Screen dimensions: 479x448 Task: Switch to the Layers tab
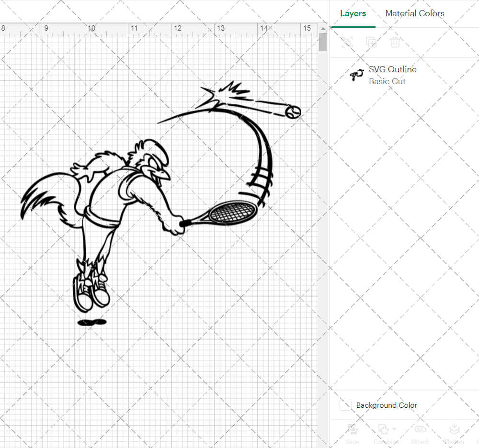click(353, 13)
